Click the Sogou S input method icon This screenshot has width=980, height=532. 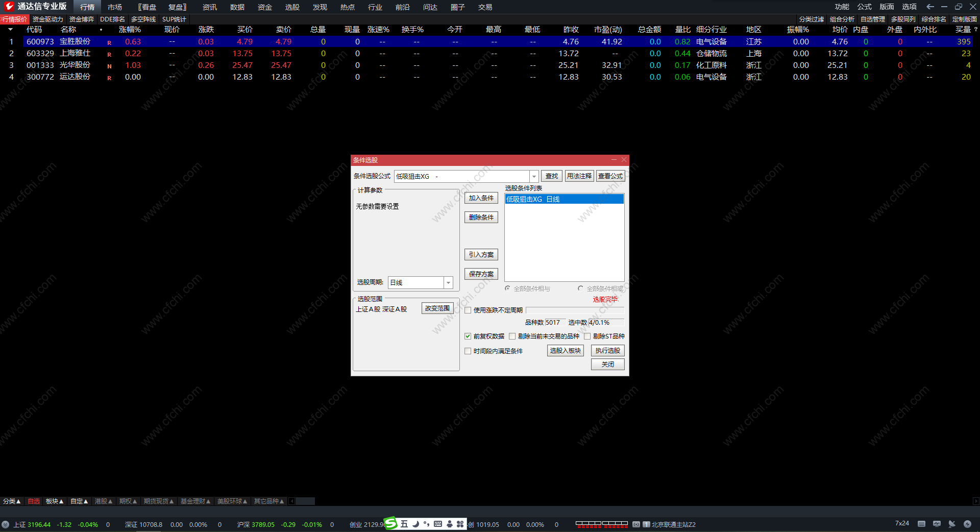[x=391, y=523]
